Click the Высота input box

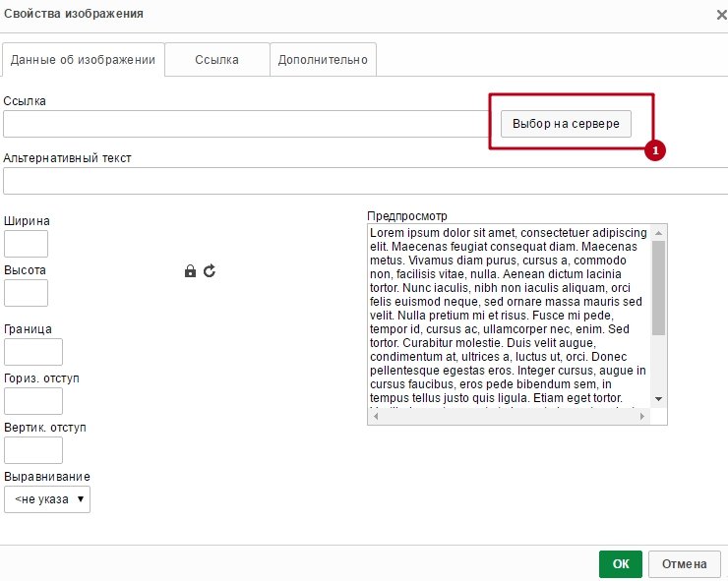coord(26,293)
